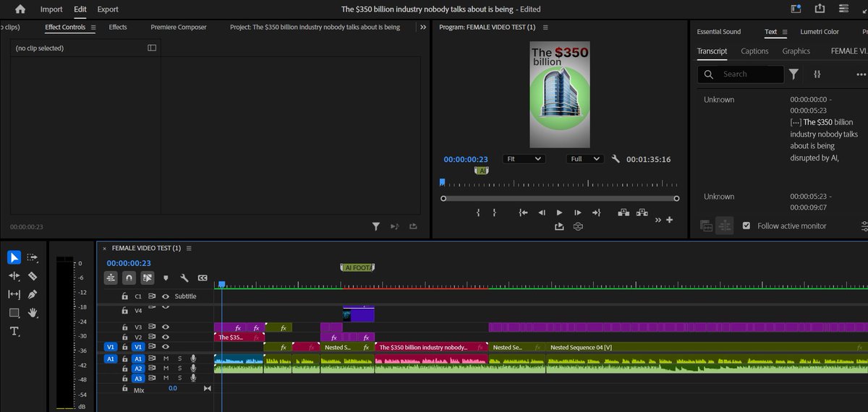Step back one frame

541,213
